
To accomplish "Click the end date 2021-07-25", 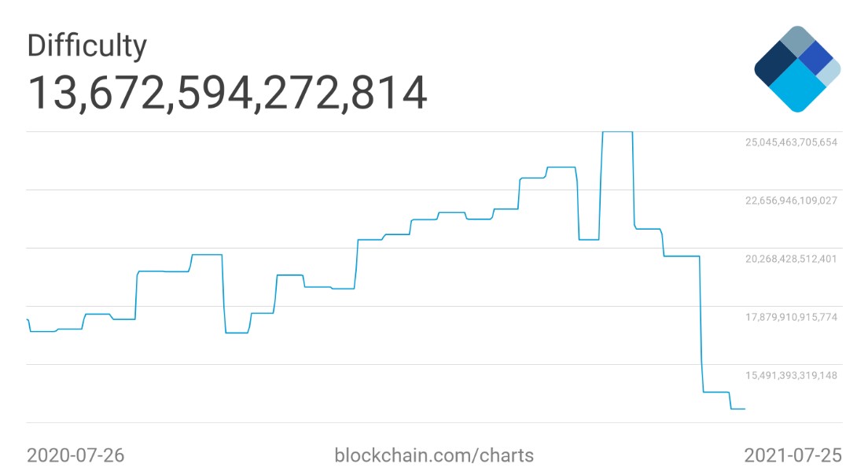I will pos(793,455).
